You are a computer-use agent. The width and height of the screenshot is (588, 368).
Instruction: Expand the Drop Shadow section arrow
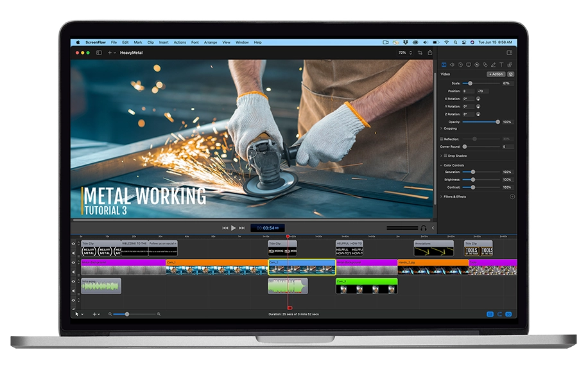[x=442, y=155]
